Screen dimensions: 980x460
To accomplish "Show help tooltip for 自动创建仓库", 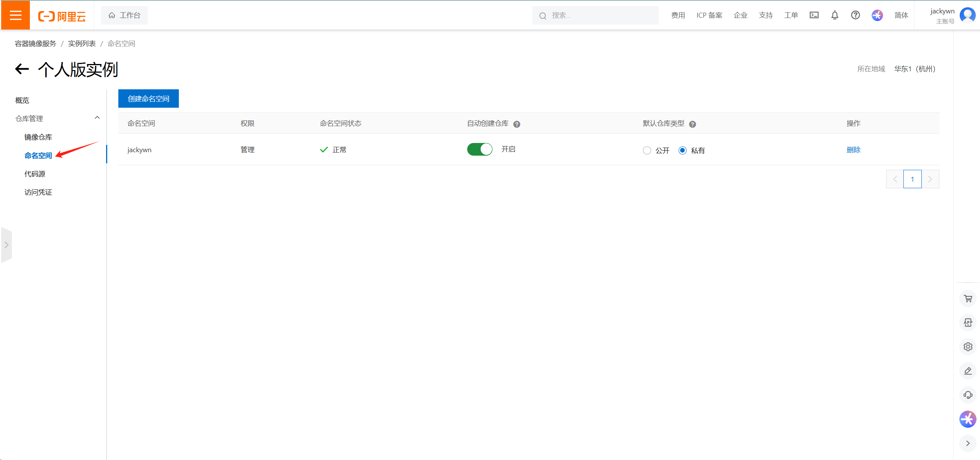I will (517, 124).
